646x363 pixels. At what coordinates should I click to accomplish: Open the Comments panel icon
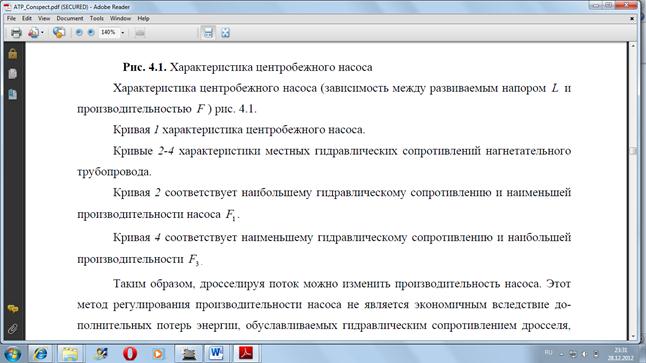13,308
